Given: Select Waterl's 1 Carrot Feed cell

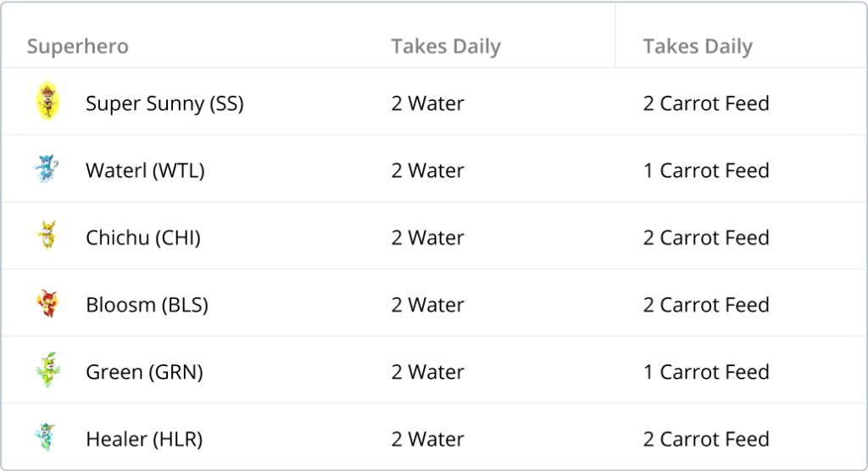Looking at the screenshot, I should tap(706, 170).
